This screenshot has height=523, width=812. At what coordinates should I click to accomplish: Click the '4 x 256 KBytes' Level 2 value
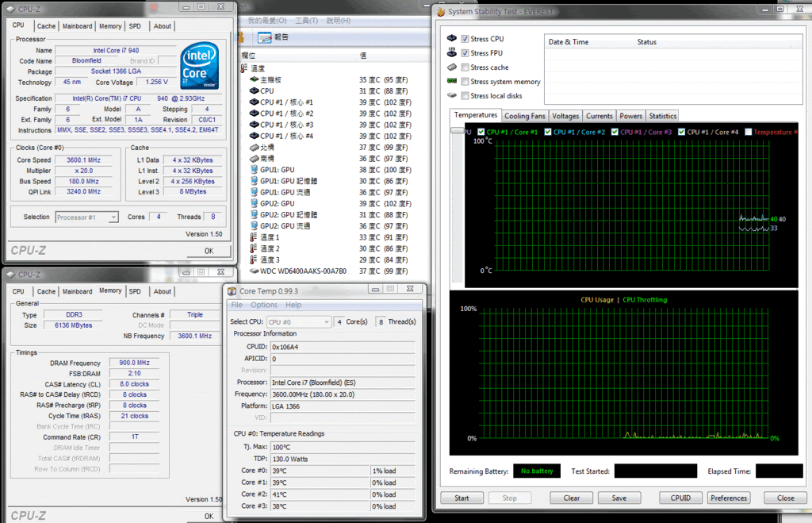pos(193,182)
